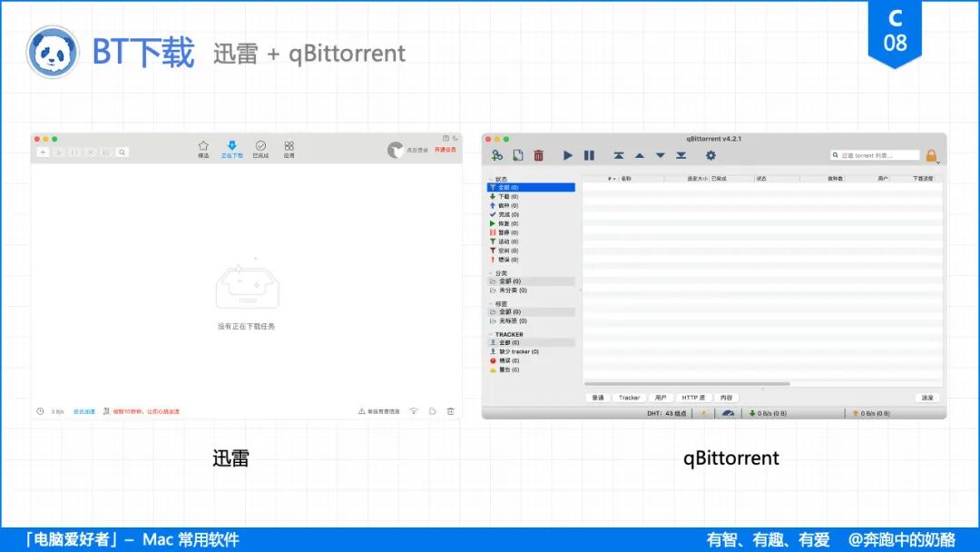Open the 应用 grid tab in 迅雷

[x=289, y=150]
